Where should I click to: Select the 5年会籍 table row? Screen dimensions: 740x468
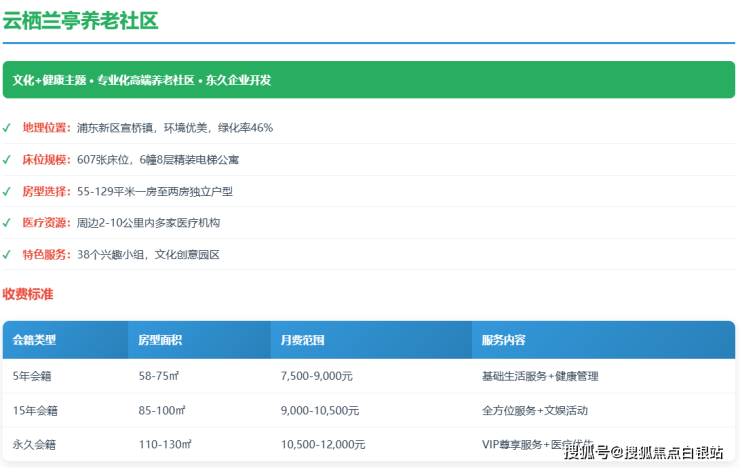(368, 376)
